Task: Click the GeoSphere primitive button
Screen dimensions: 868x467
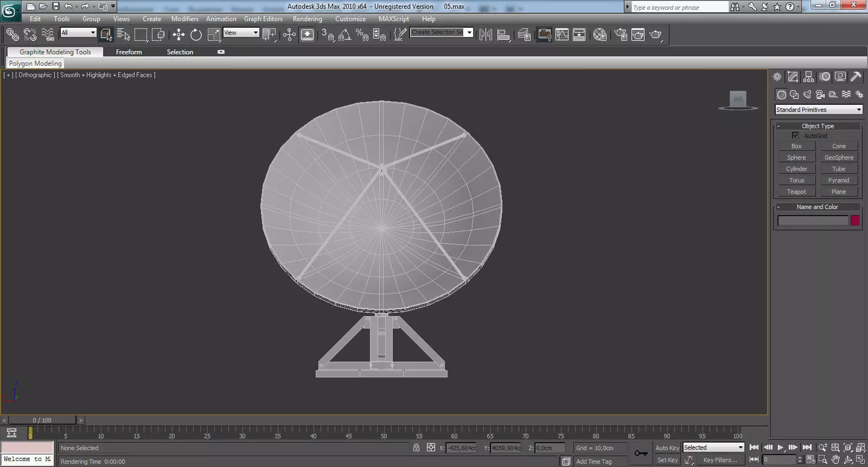Action: 839,157
